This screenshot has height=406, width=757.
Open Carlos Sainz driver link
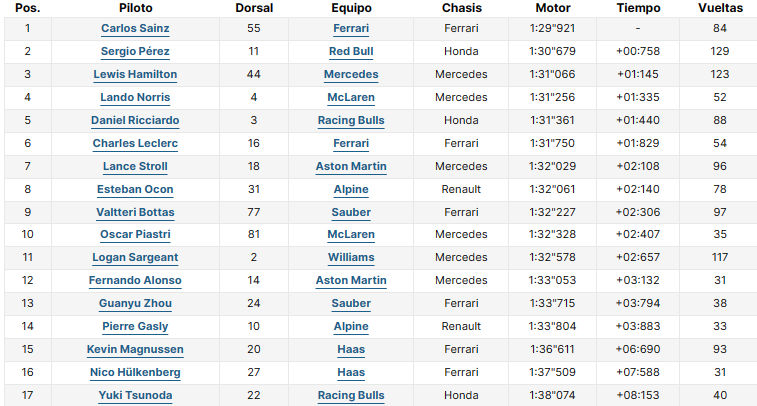tap(135, 28)
